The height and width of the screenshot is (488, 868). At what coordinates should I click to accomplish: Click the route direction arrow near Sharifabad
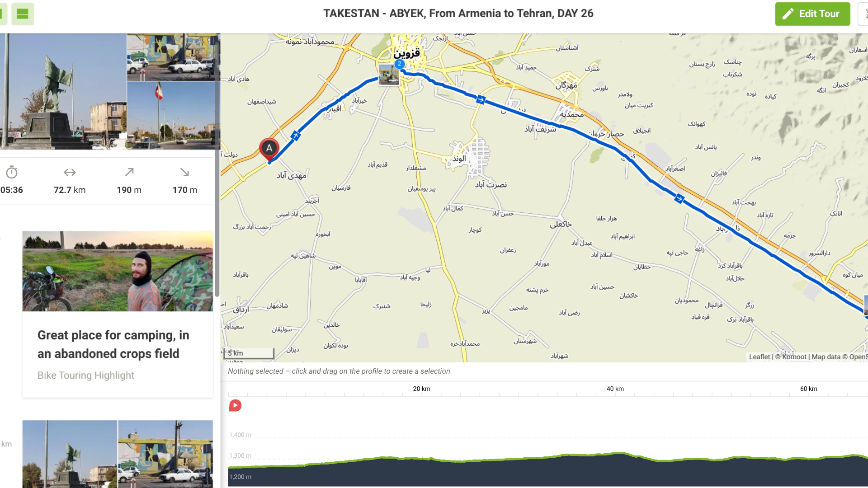(x=481, y=100)
